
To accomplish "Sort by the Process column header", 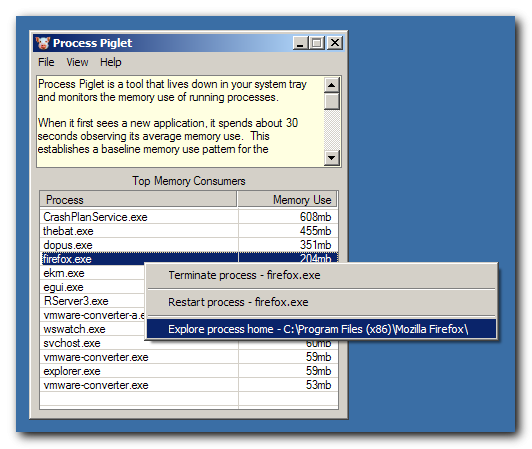I will (x=138, y=200).
